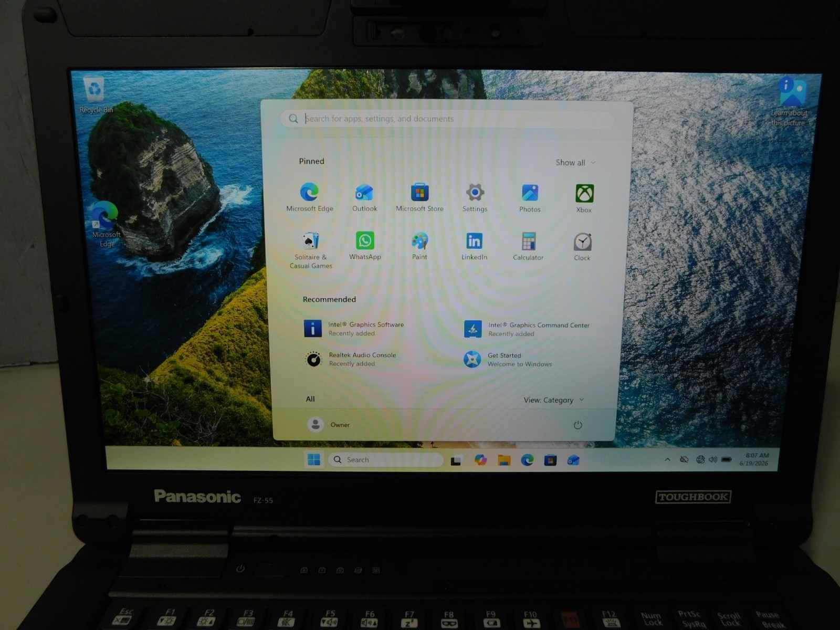
Task: Show hidden icons in the system tray
Action: (x=667, y=459)
